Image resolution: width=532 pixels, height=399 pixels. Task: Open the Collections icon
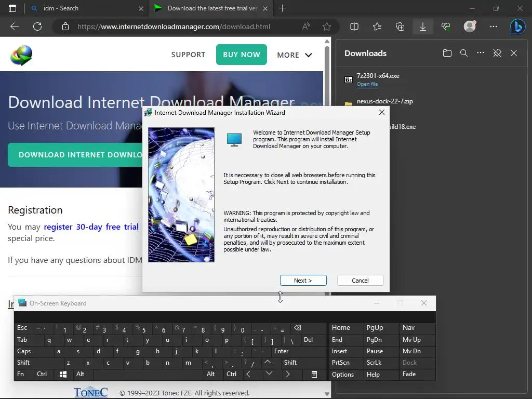point(400,26)
